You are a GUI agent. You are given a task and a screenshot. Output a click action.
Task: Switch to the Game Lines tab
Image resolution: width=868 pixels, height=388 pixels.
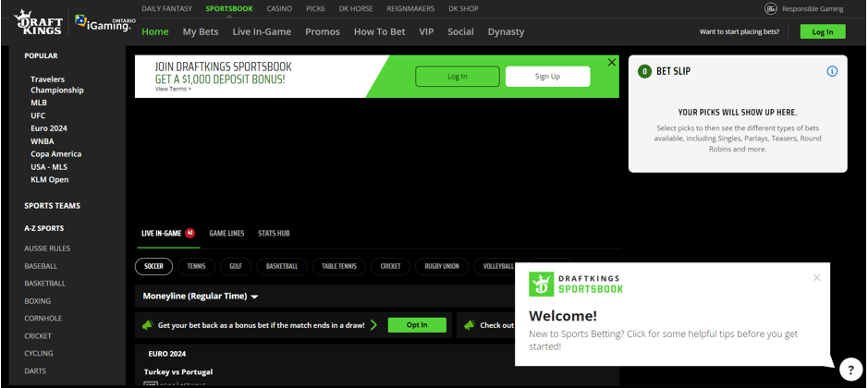pos(226,234)
